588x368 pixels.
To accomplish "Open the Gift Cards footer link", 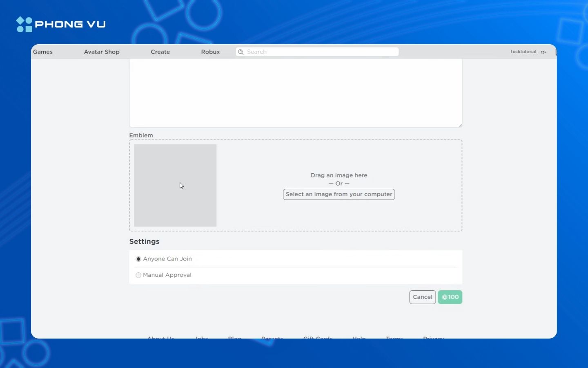I will click(318, 337).
